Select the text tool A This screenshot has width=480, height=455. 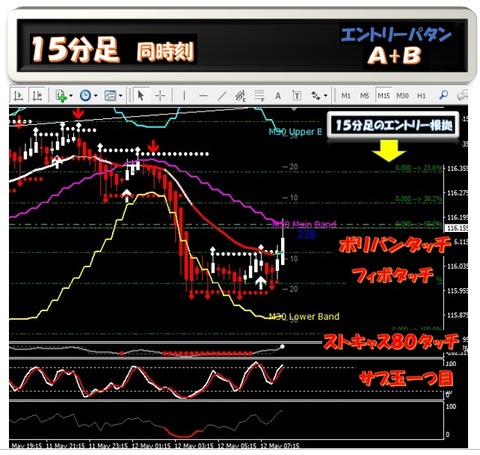pos(278,96)
